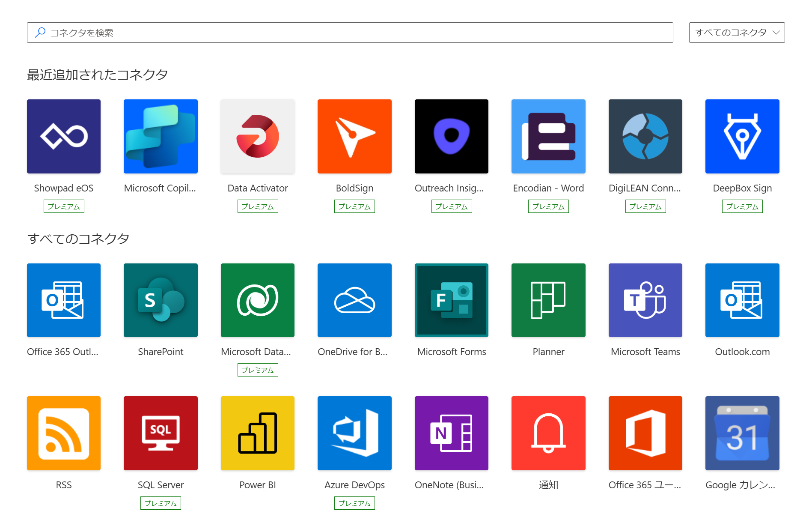Click the BoldSign name label
Viewport: 812px width, 514px height.
pos(354,188)
